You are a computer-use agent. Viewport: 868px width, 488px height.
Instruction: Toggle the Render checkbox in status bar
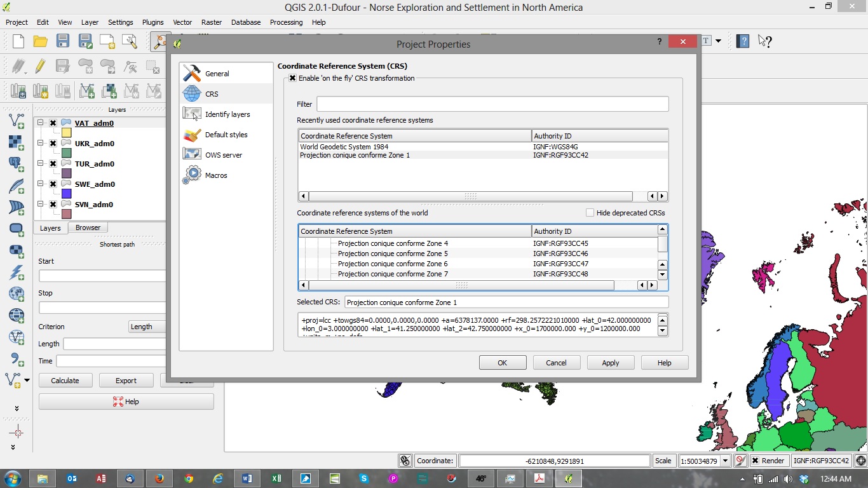coord(755,461)
